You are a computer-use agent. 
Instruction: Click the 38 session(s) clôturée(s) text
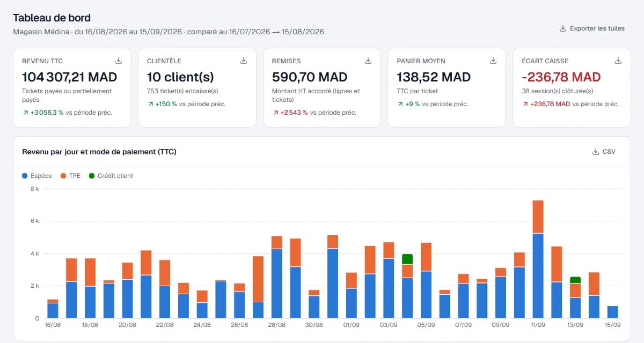[x=557, y=91]
